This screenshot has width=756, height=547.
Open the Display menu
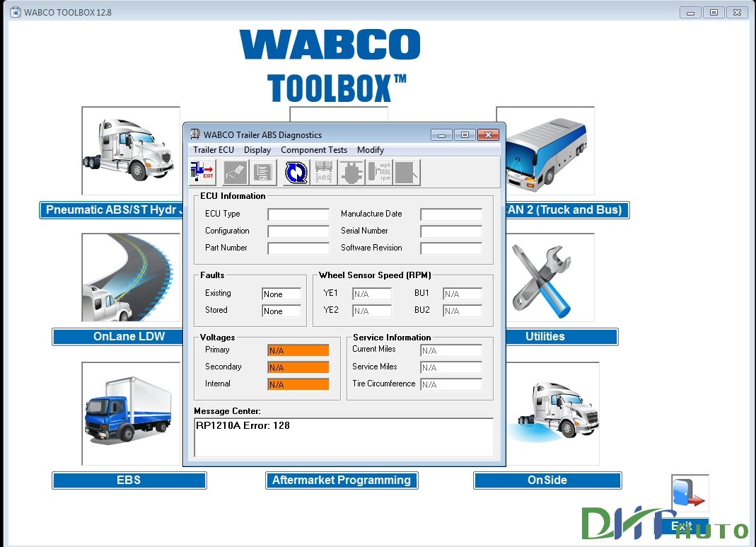257,149
